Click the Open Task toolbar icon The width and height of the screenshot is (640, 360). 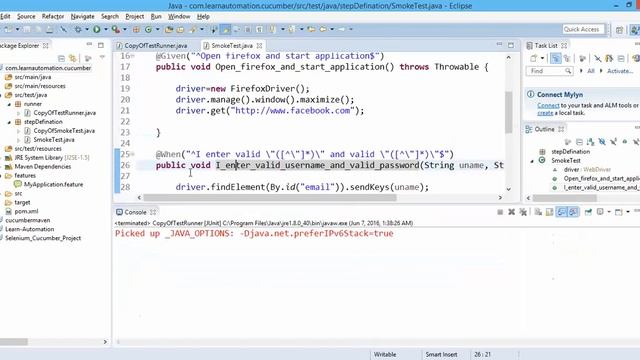[x=180, y=29]
